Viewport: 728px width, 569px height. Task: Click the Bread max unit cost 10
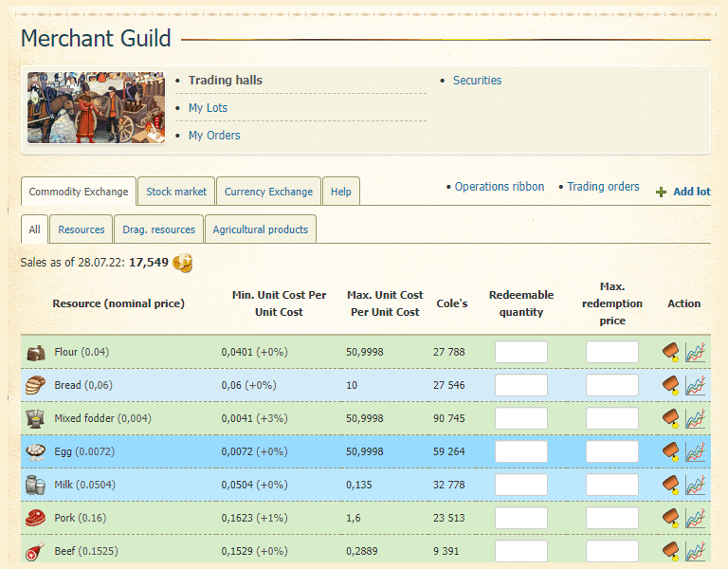(352, 385)
